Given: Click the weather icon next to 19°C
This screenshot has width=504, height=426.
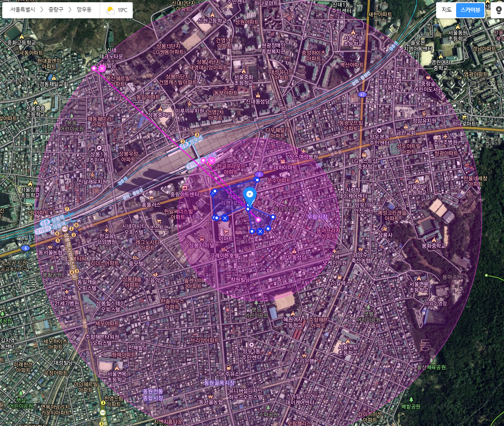Looking at the screenshot, I should 110,10.
